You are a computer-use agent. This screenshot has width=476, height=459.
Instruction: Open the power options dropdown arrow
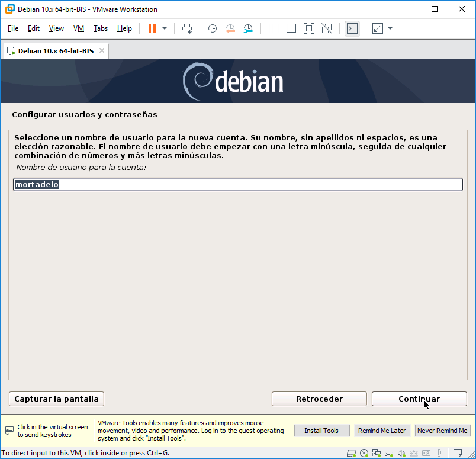pyautogui.click(x=165, y=28)
